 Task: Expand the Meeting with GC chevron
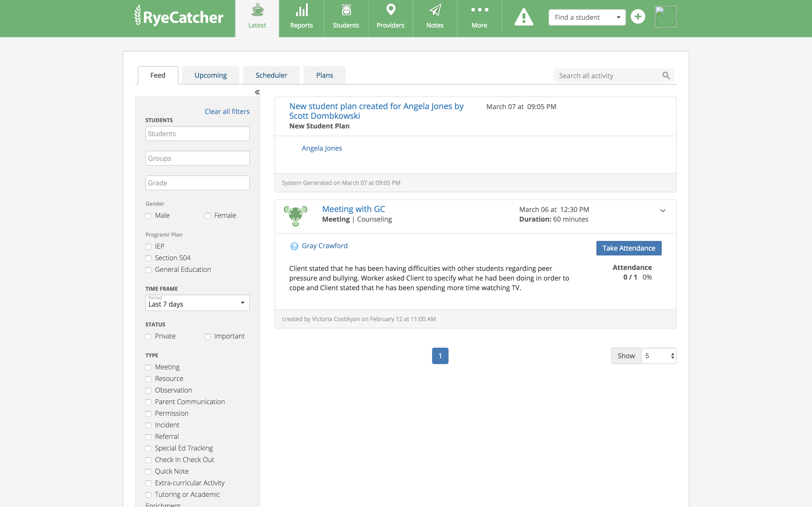(x=663, y=211)
